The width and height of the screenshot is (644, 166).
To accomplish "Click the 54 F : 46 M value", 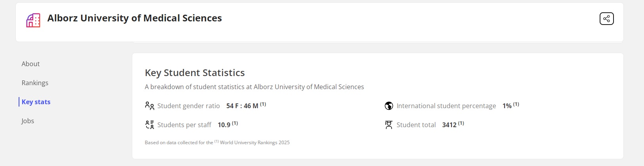I will [x=242, y=106].
